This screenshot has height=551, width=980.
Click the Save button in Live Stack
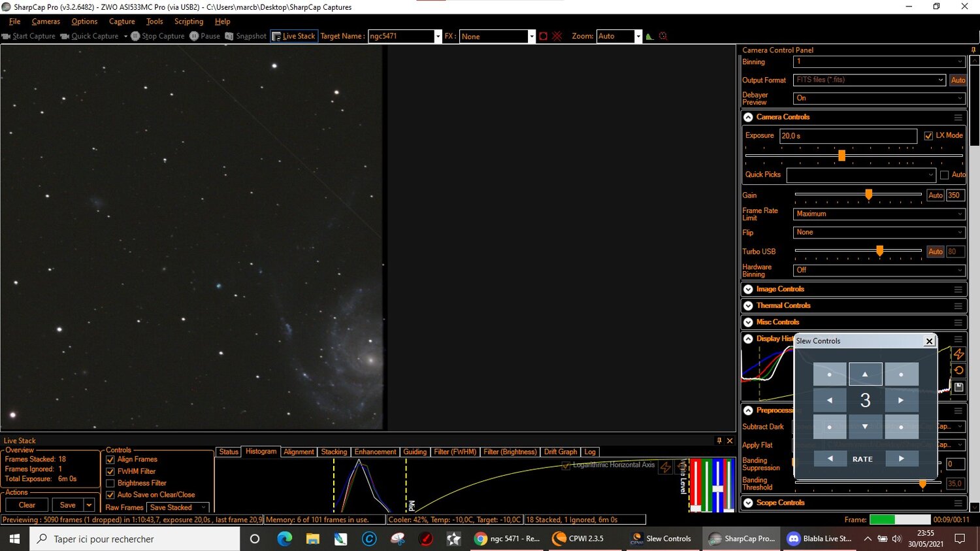click(68, 505)
